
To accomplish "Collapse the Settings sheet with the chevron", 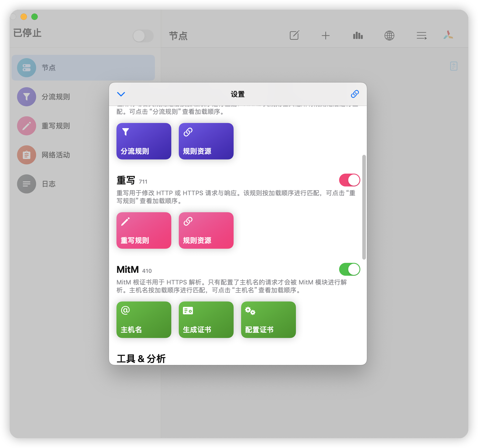I will point(121,94).
